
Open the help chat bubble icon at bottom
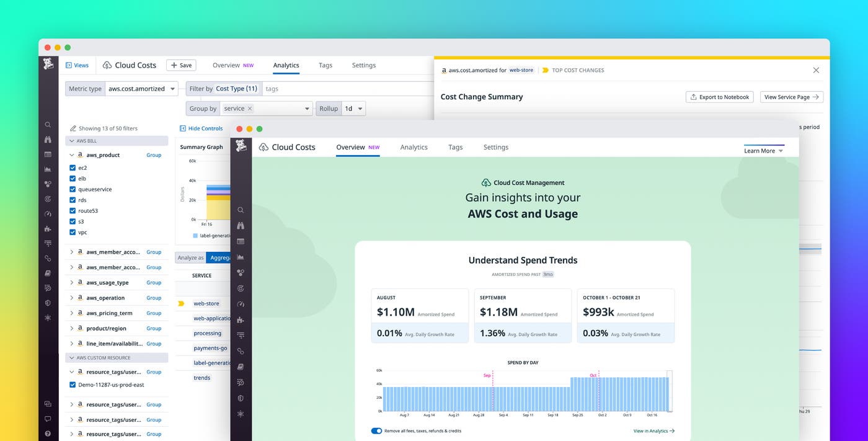click(48, 419)
